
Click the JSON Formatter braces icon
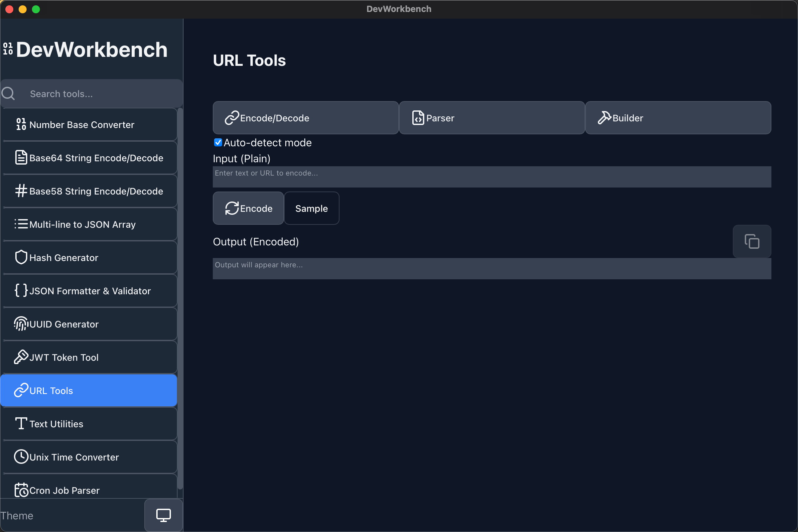[x=21, y=290]
